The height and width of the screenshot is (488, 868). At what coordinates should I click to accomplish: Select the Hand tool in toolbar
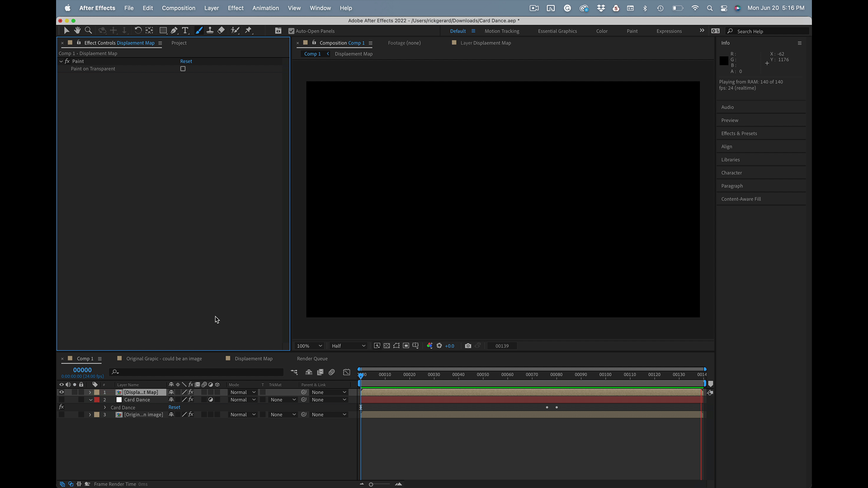[x=77, y=30]
